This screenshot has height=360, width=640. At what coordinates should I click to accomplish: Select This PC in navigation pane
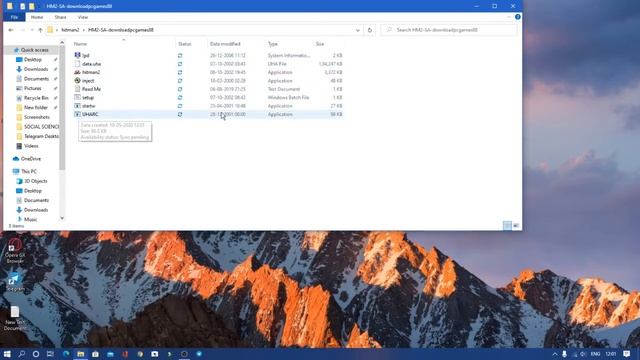(x=29, y=171)
